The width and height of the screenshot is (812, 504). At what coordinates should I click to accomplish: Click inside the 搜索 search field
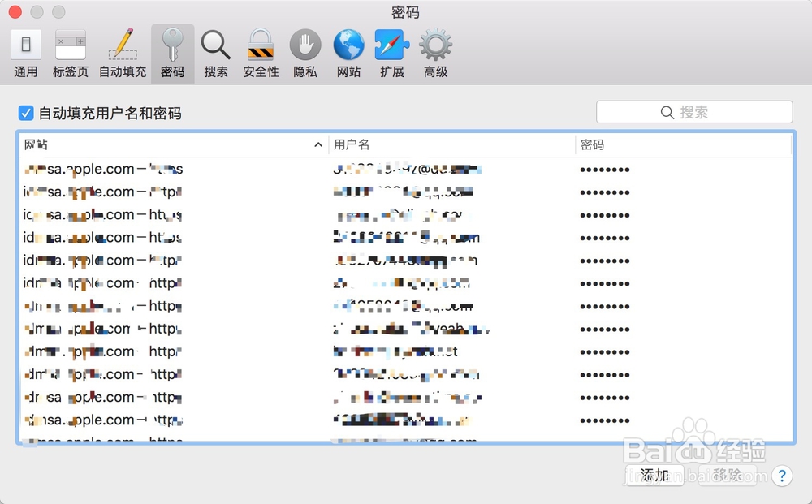coord(693,111)
